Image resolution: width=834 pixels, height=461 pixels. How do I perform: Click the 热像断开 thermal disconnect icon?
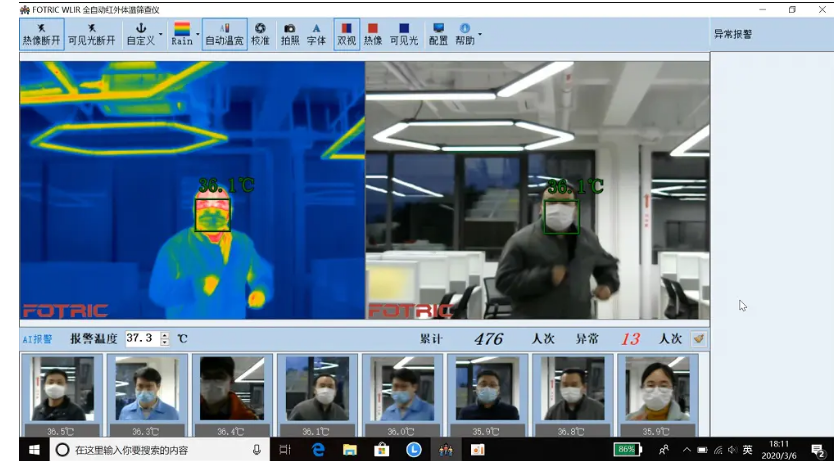42,33
